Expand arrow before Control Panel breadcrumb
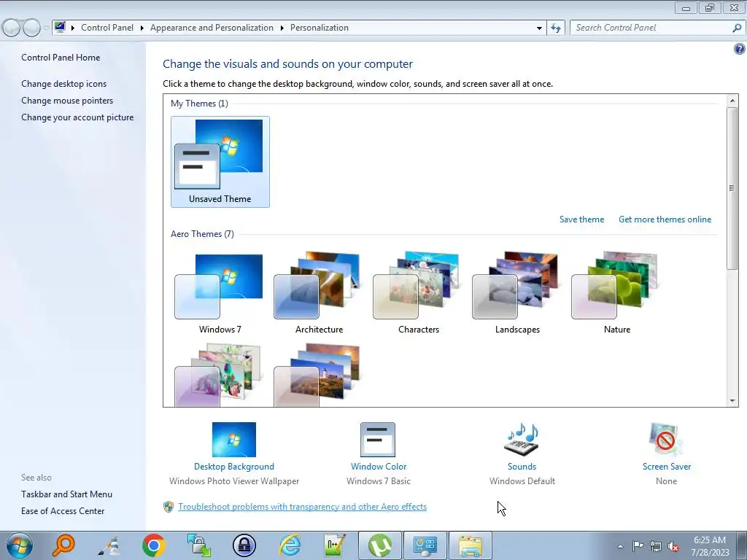The image size is (747, 560). point(73,28)
